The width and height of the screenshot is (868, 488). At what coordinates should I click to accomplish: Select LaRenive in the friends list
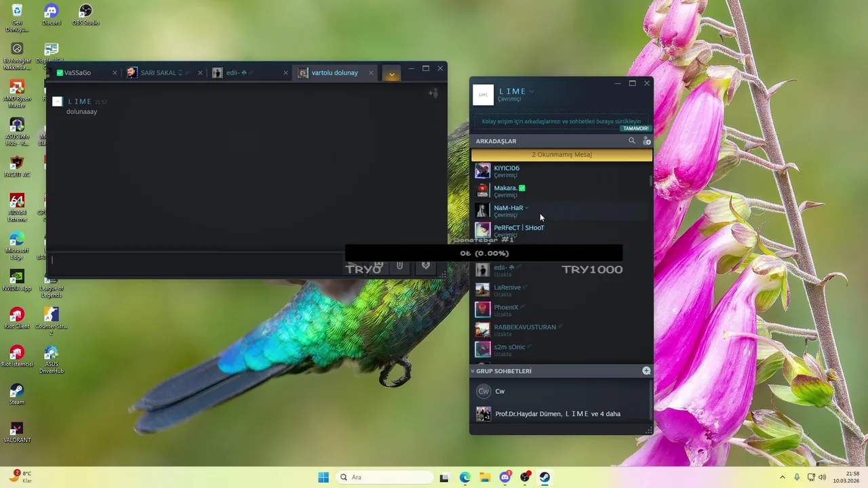(x=560, y=290)
